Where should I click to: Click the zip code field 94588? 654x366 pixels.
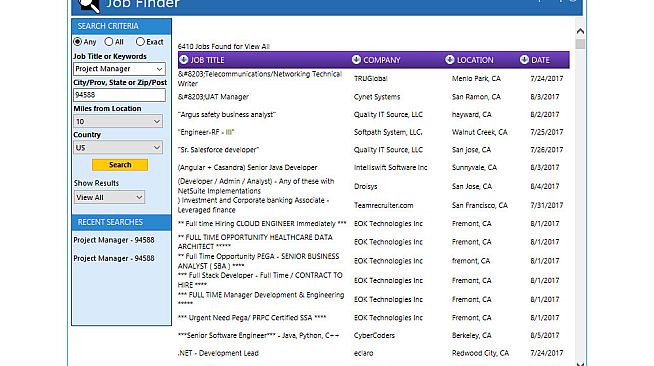(119, 95)
